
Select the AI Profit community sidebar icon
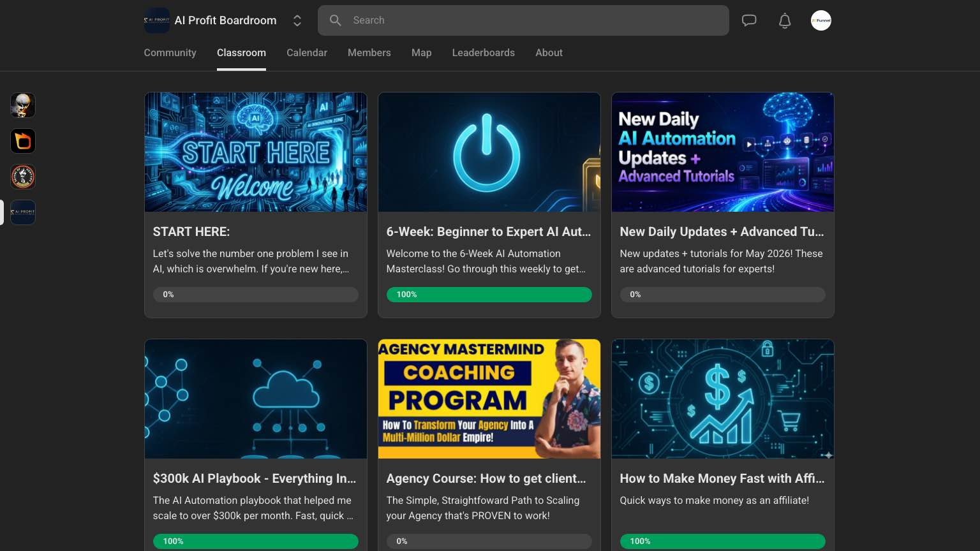tap(23, 212)
